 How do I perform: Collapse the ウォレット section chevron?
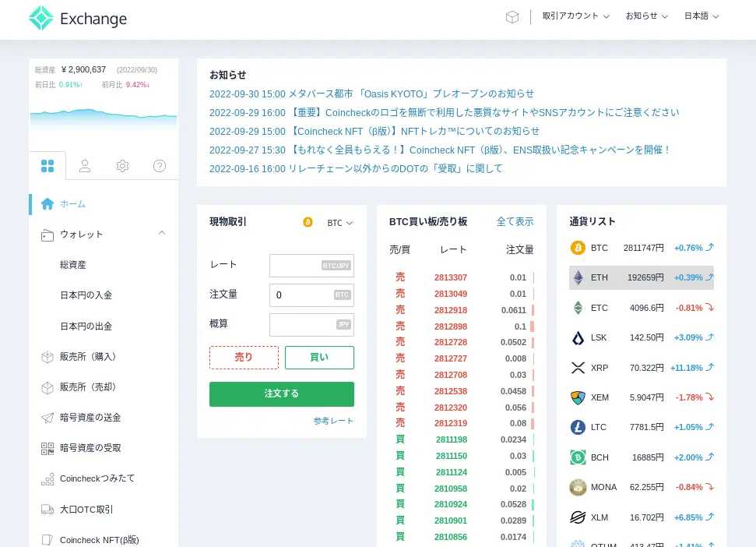162,233
